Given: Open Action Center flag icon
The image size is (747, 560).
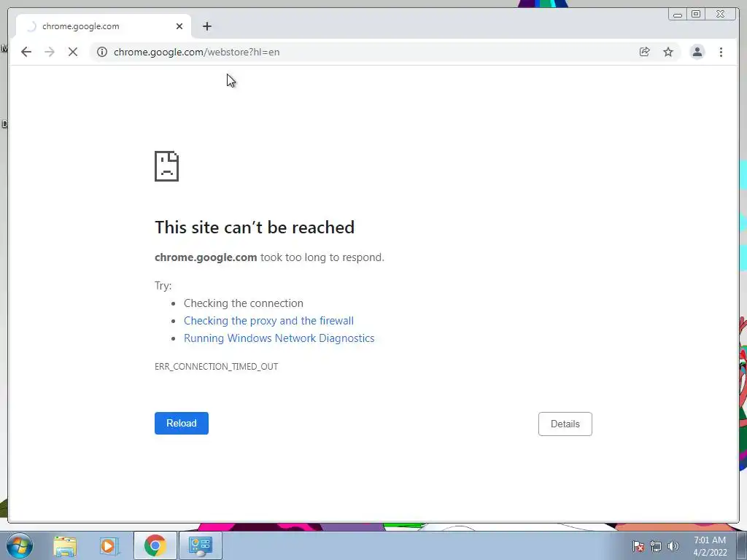Looking at the screenshot, I should (x=638, y=546).
